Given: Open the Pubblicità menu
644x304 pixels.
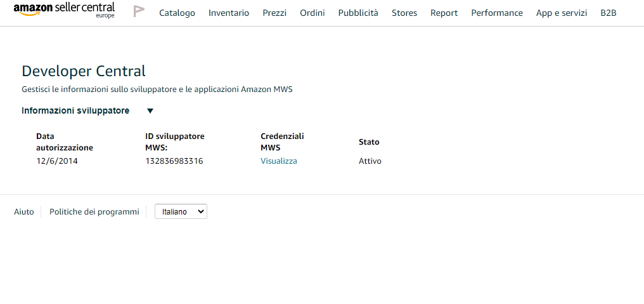Looking at the screenshot, I should click(x=358, y=13).
